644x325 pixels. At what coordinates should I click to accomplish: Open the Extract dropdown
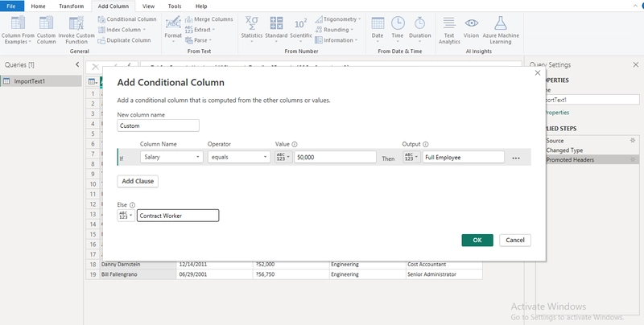coord(200,30)
